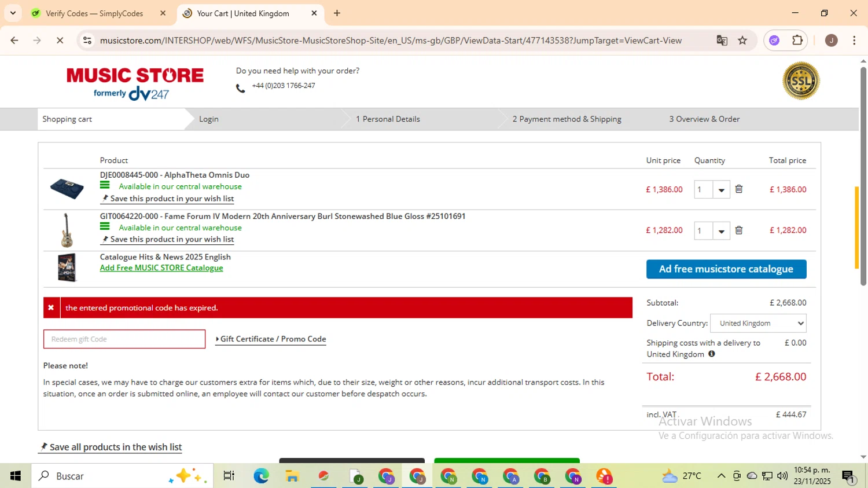Screen dimensions: 868x488
Task: Open quantity dropdown for AlphaTheta Omnis Duo
Action: (721, 189)
